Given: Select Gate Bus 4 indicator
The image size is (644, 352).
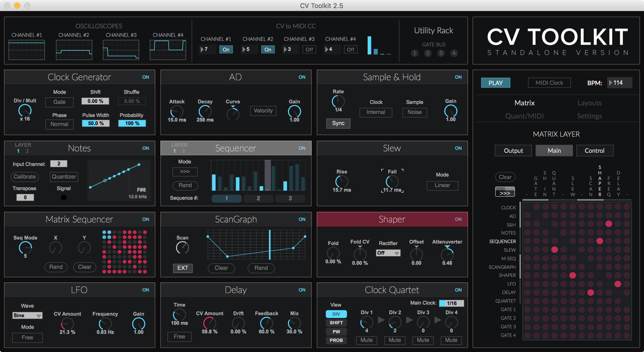Looking at the screenshot, I should click(454, 53).
